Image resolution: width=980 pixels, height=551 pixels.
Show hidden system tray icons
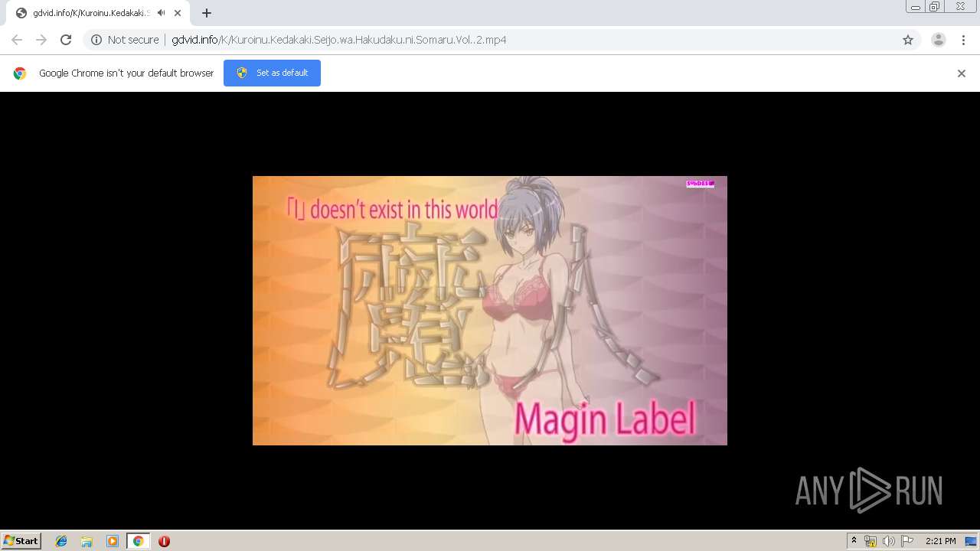(x=854, y=541)
